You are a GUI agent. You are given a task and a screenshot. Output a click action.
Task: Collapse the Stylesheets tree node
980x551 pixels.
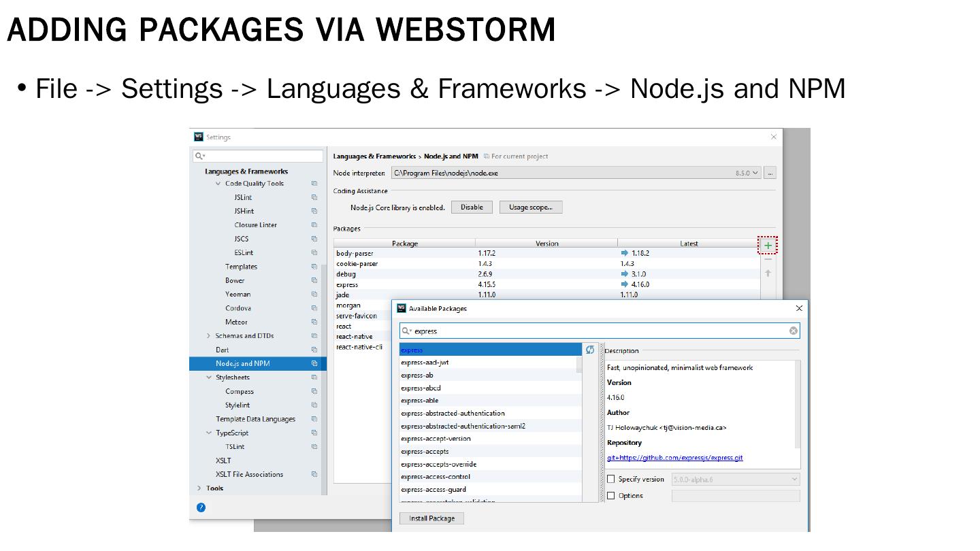point(209,378)
